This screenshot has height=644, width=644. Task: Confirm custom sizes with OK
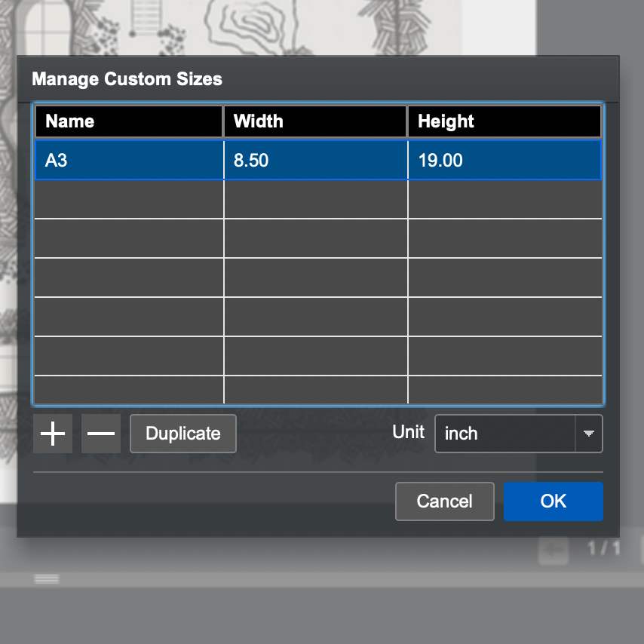coord(553,501)
